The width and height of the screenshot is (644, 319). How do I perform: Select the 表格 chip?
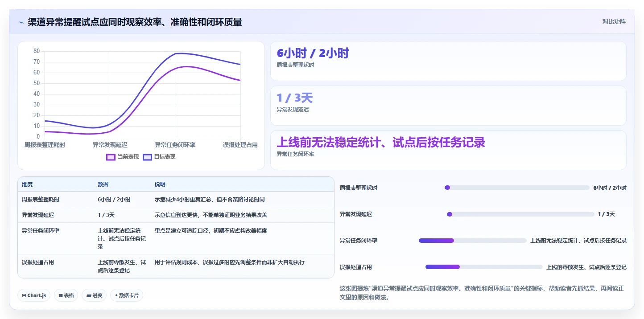pos(66,295)
